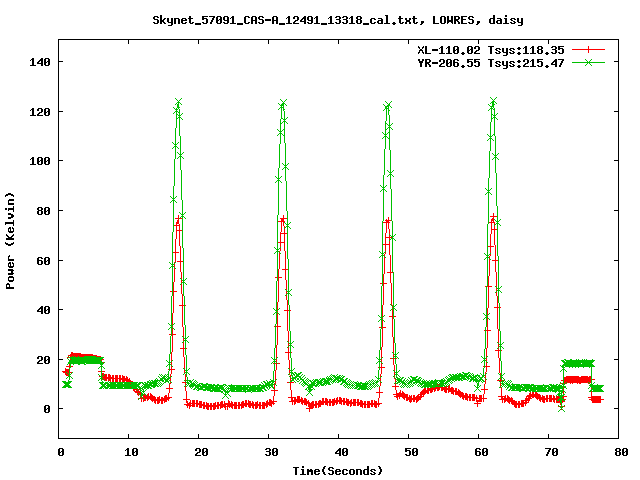
Task: Click x-axis tick label 50
Action: pyautogui.click(x=411, y=452)
